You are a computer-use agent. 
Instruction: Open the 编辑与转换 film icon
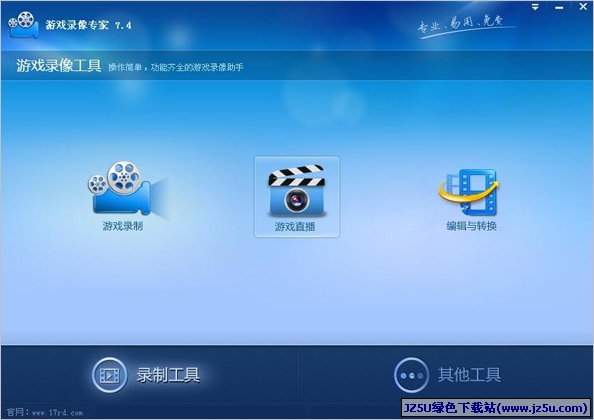coord(469,192)
